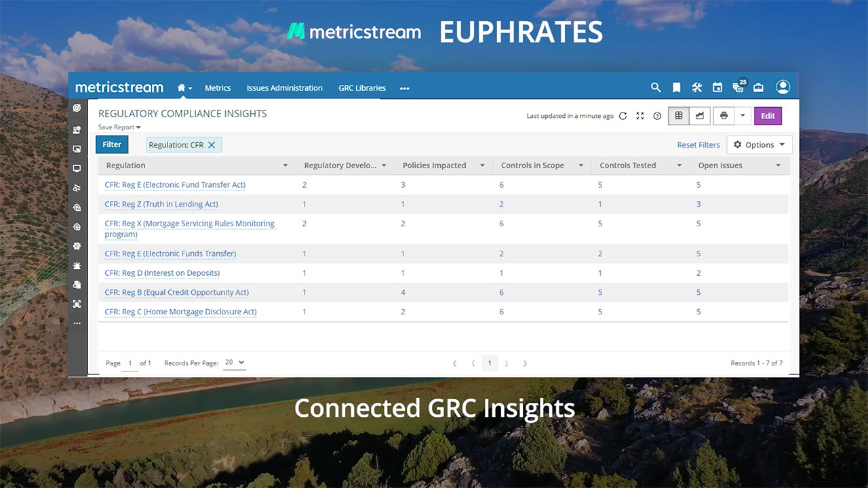The height and width of the screenshot is (488, 868).
Task: Open CFR: Reg Z (Truth in Lending Act)
Action: tap(161, 204)
